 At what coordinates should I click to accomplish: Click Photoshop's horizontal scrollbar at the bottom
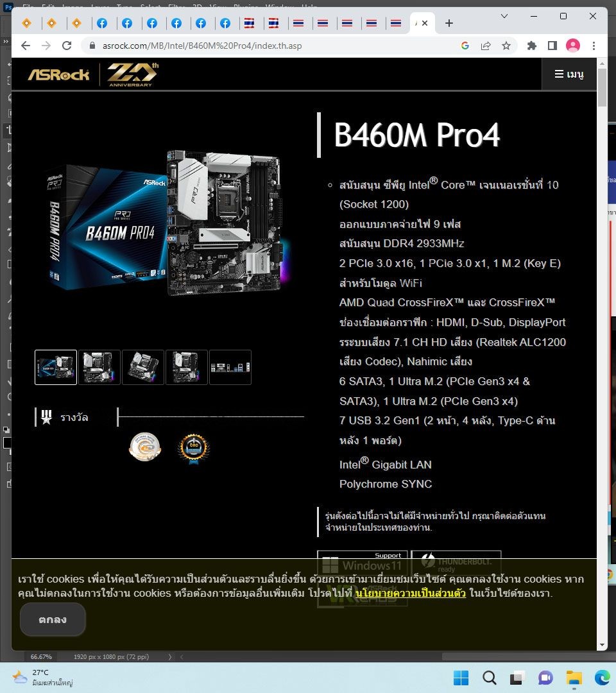coord(529,657)
